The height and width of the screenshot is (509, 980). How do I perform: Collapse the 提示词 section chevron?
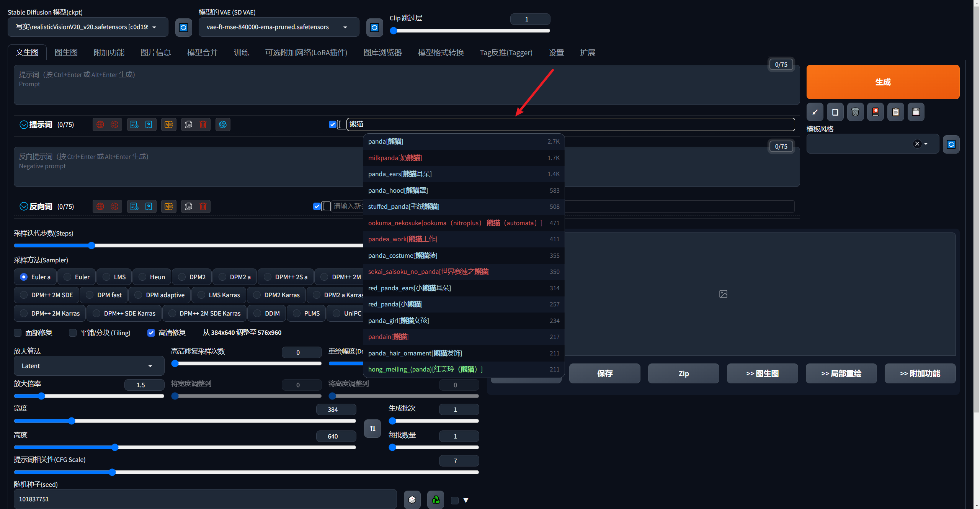(x=24, y=124)
